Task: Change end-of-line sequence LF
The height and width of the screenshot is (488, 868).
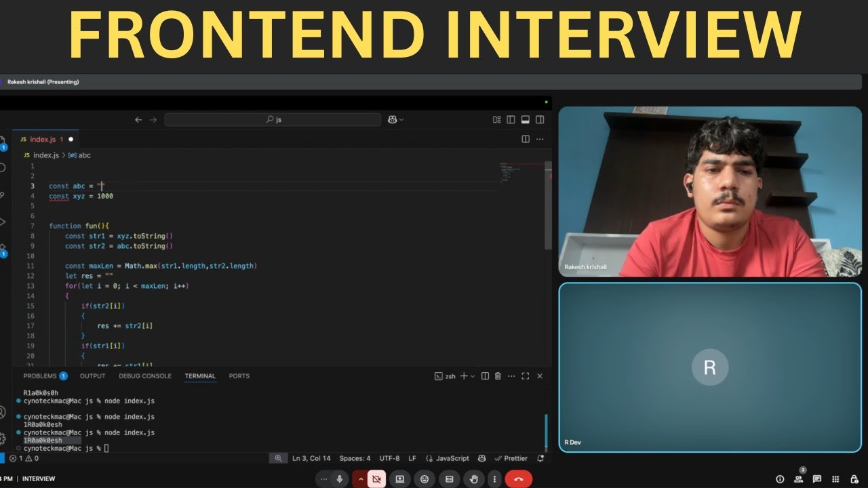Action: (412, 458)
